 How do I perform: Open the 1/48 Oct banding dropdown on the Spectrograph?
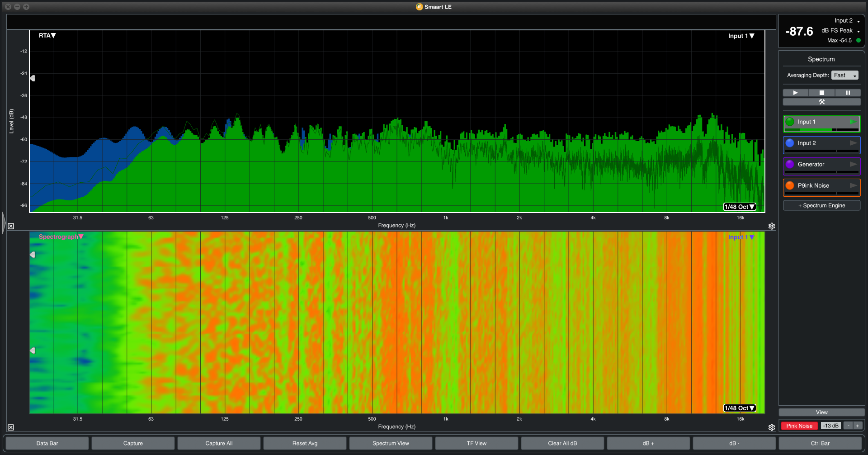coord(740,408)
